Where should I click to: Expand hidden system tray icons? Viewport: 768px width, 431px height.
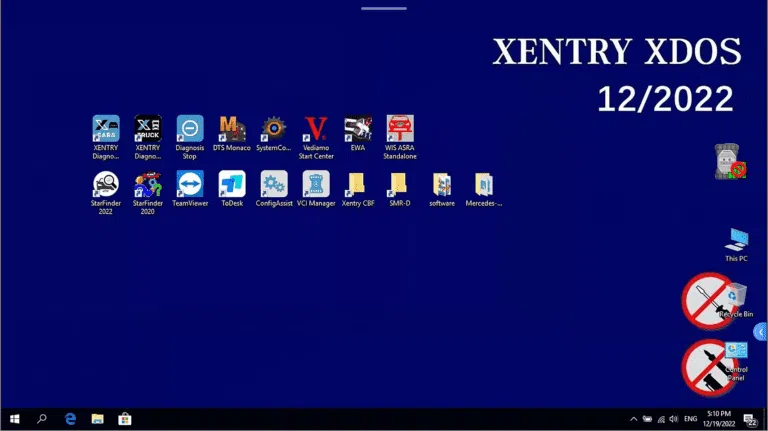[x=633, y=419]
